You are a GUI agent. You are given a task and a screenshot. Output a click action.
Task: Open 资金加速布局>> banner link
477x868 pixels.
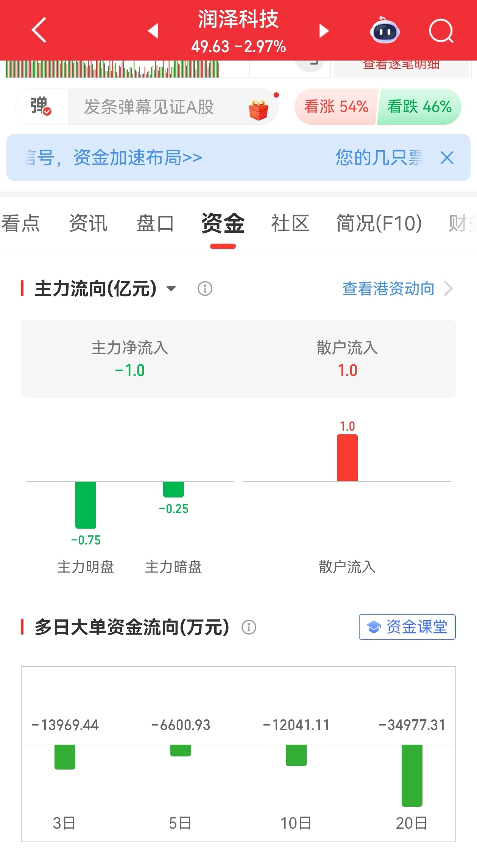coord(137,157)
